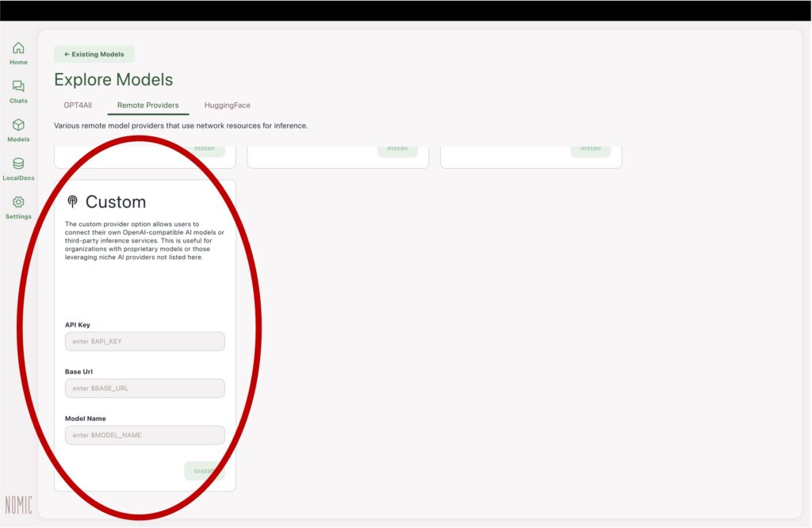This screenshot has width=812, height=528.
Task: Focus the API Key input field
Action: tap(144, 342)
